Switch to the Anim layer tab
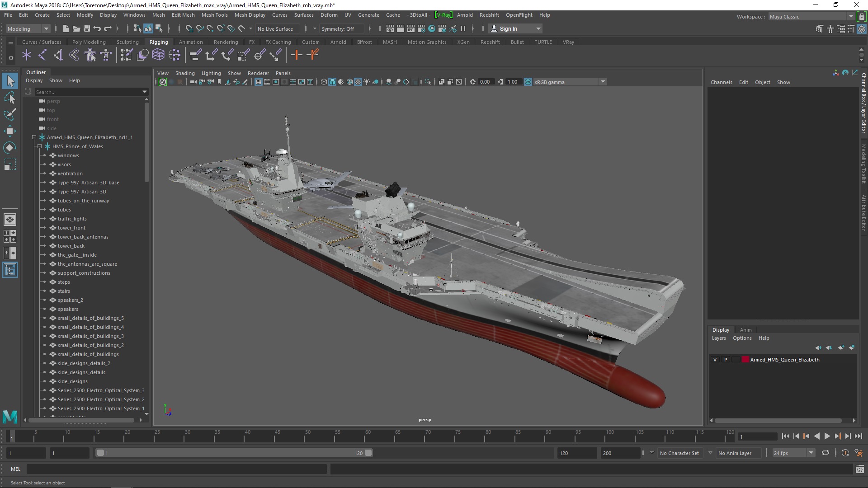 click(x=745, y=330)
